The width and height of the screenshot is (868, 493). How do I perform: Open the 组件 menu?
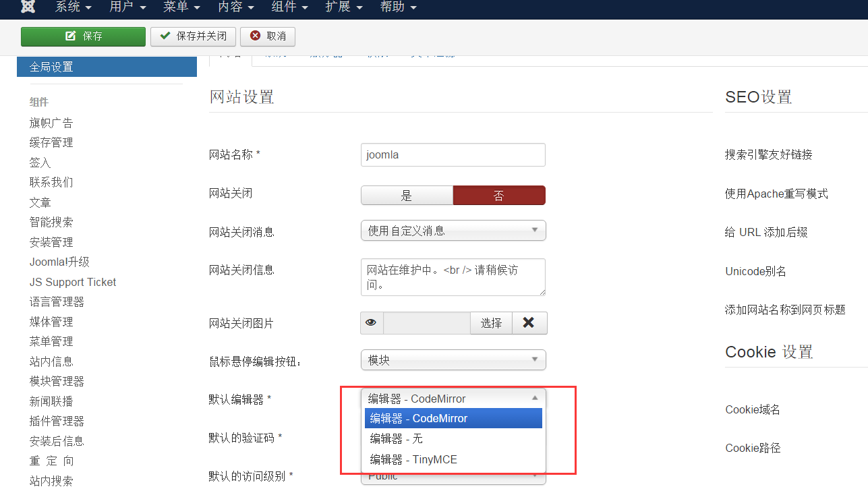289,7
